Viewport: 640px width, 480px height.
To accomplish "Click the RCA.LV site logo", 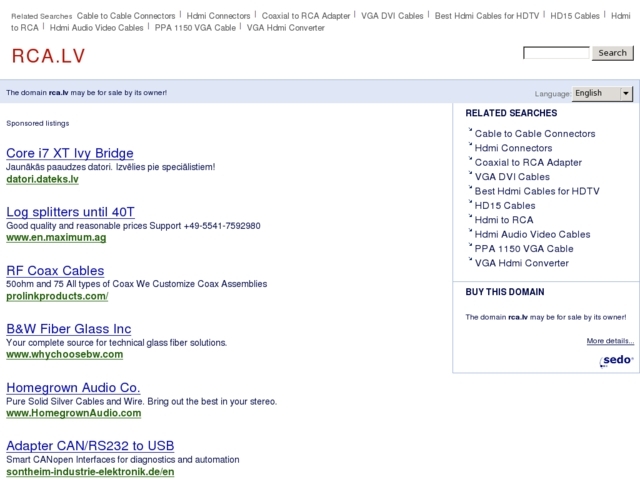I will tap(49, 56).
